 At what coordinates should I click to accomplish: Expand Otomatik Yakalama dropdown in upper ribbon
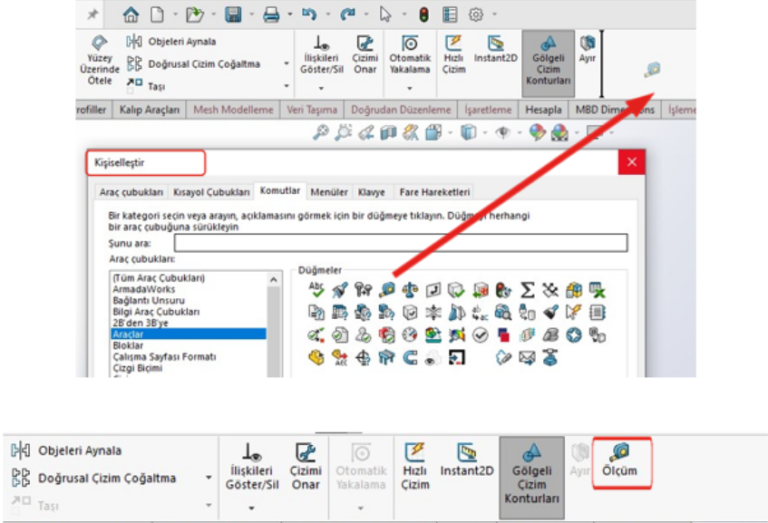(409, 87)
